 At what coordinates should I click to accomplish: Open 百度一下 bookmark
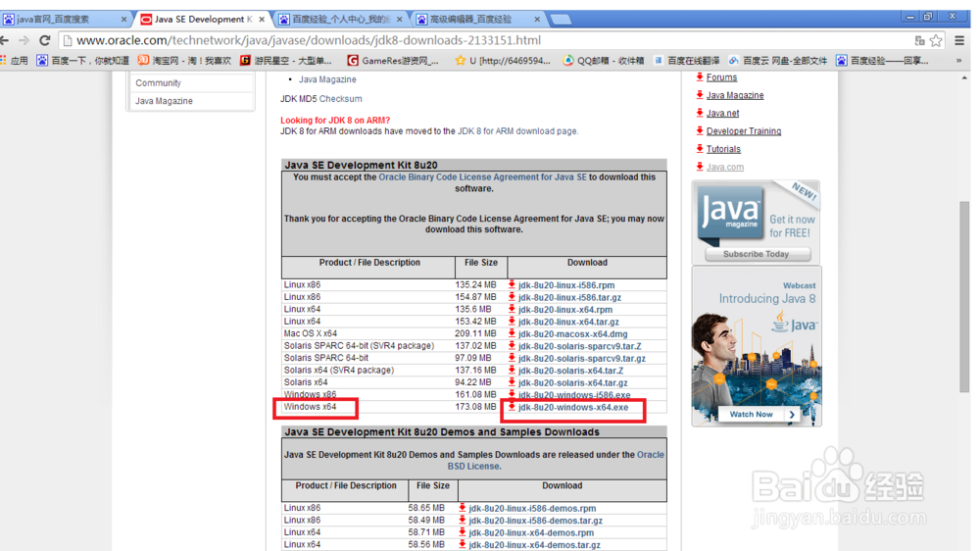pos(83,61)
